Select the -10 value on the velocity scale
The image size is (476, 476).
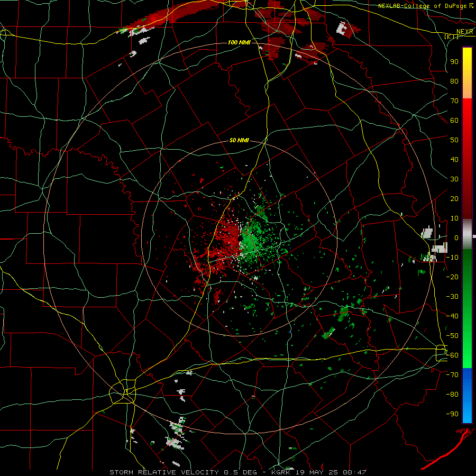tap(452, 258)
